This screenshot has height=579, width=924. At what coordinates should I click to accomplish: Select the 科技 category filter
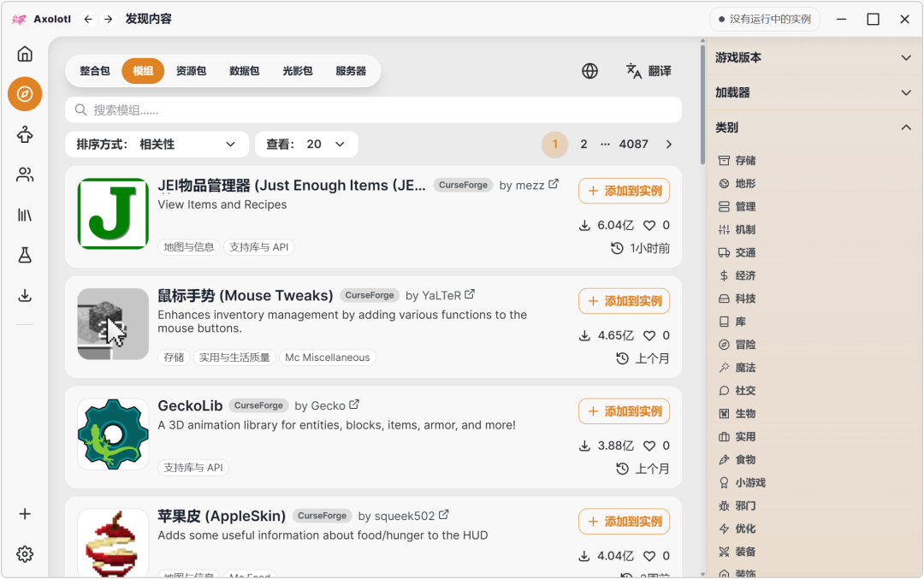point(737,298)
